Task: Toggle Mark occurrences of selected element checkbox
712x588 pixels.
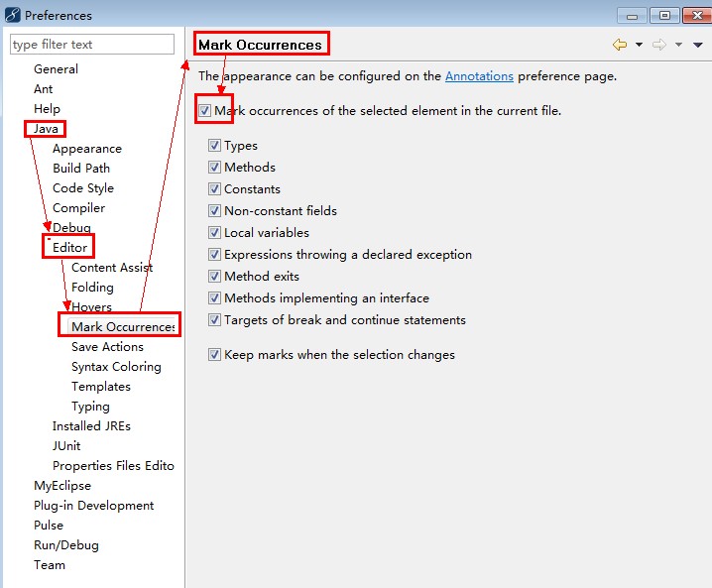Action: pos(204,110)
